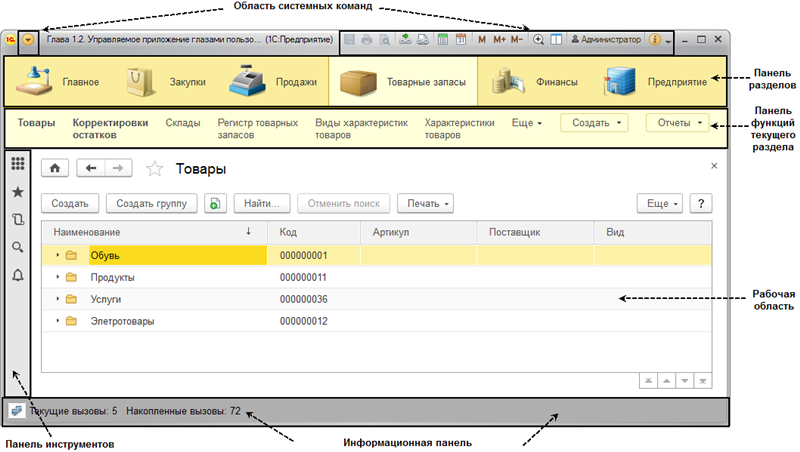Open the sections menu grid icon

tap(17, 163)
